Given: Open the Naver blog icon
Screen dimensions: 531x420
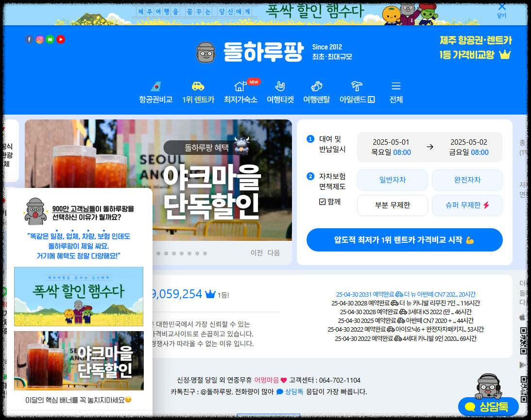Looking at the screenshot, I should pyautogui.click(x=50, y=40).
